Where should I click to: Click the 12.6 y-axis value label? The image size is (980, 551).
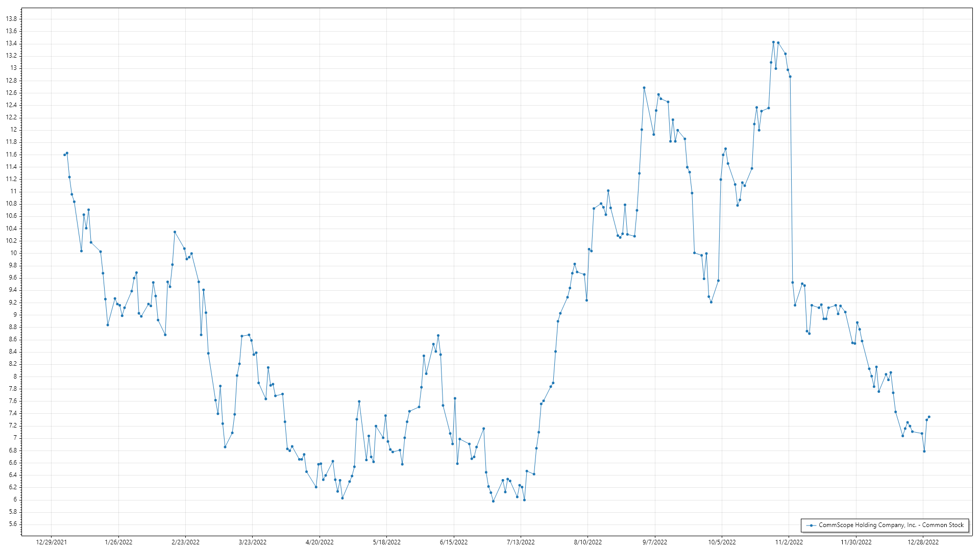pos(11,93)
